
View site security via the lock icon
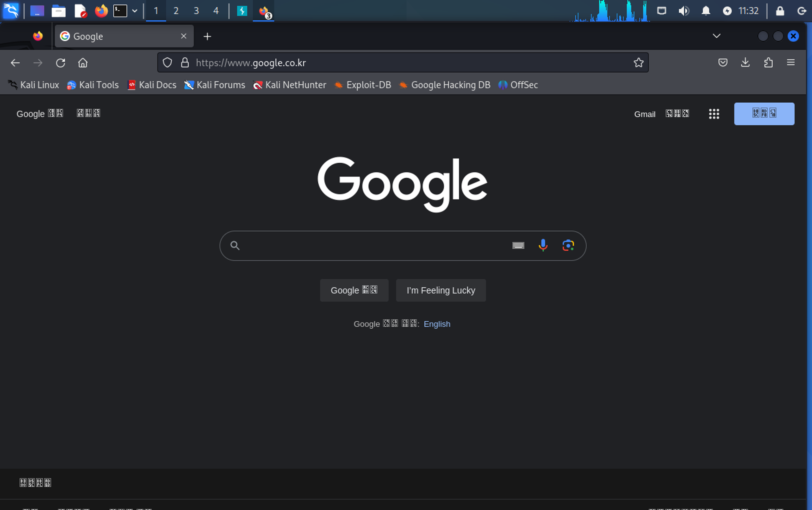point(185,62)
